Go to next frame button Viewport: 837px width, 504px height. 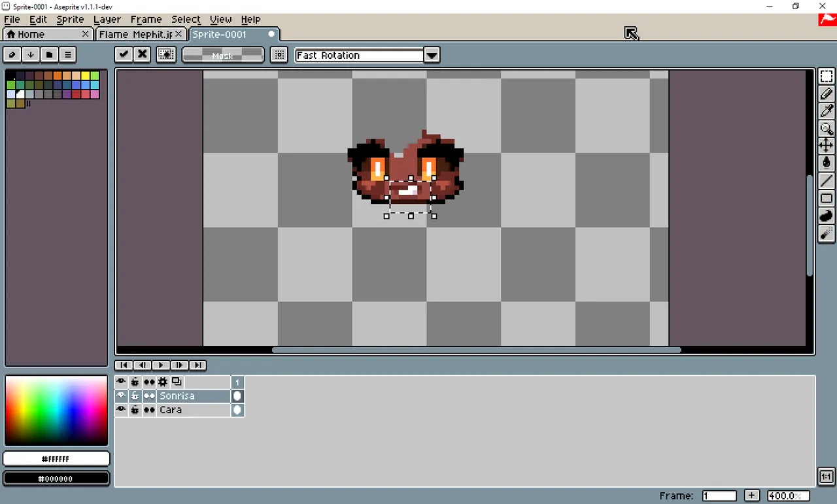pyautogui.click(x=179, y=365)
